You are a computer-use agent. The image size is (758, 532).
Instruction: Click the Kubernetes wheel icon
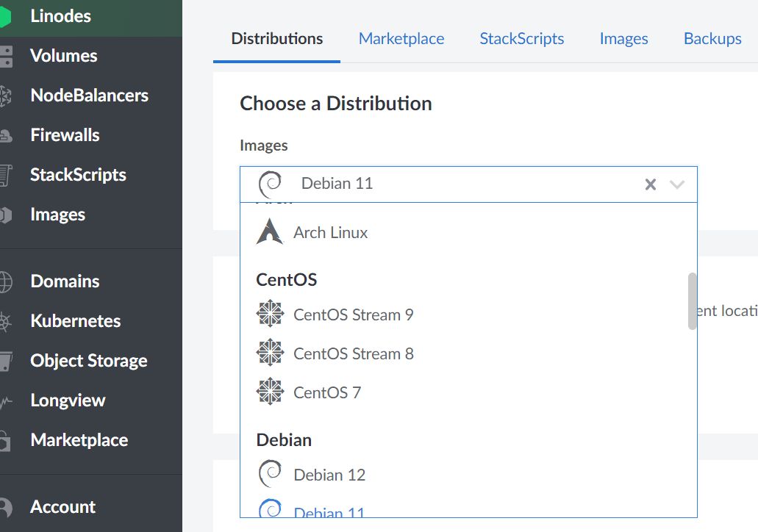(6, 321)
